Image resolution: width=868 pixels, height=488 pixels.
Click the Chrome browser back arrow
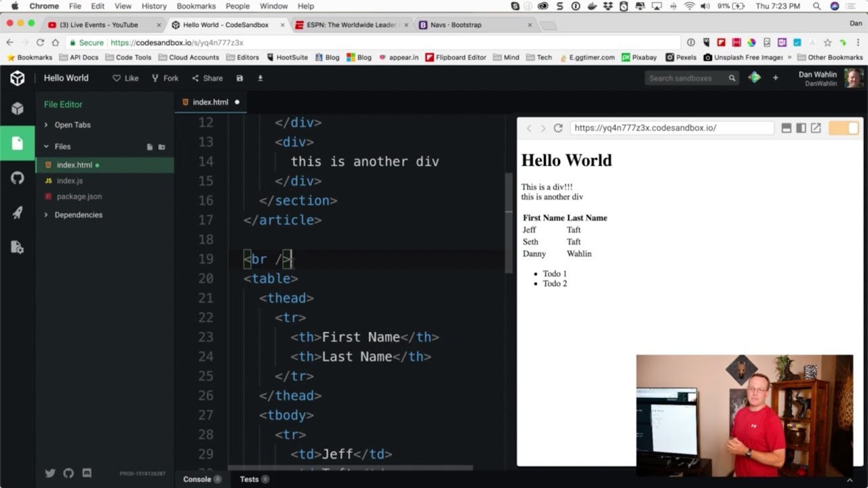9,42
